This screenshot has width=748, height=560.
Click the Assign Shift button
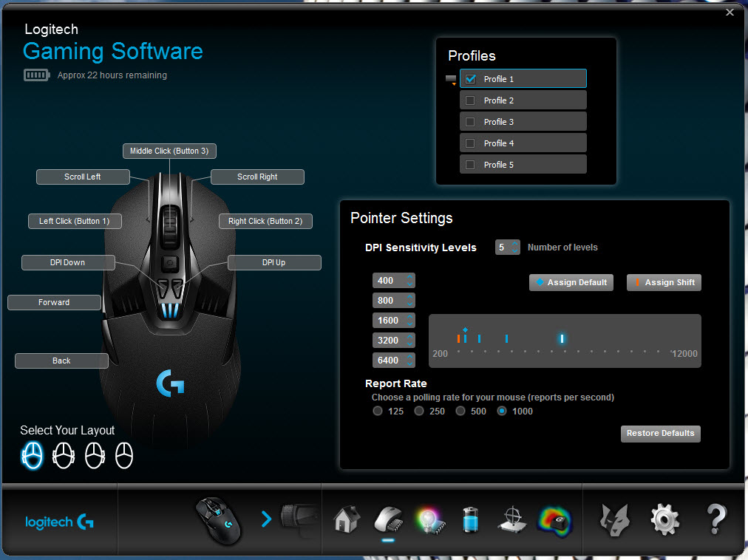(664, 282)
